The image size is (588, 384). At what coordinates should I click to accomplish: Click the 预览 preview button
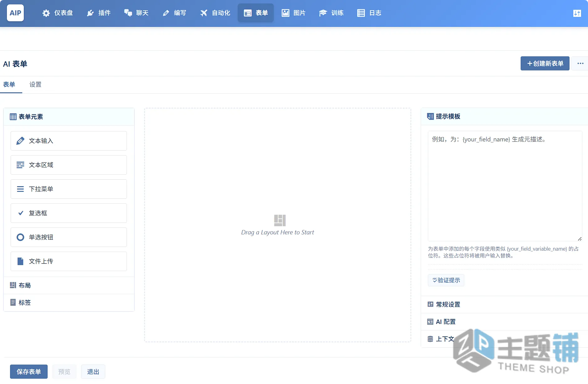64,372
